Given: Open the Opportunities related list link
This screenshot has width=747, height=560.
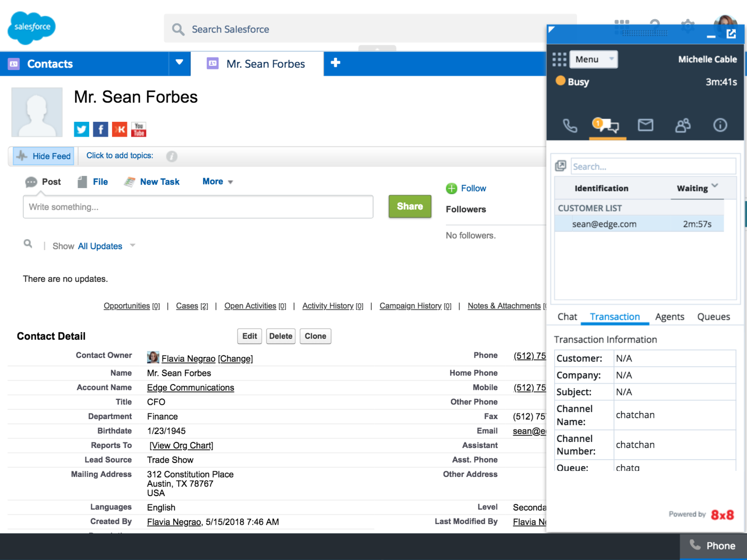Looking at the screenshot, I should click(x=127, y=306).
